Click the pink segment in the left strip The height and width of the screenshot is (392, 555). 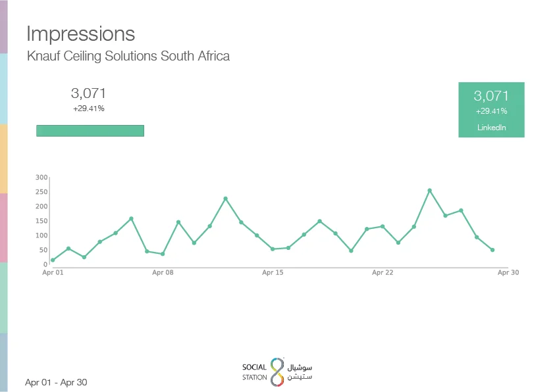coord(3,227)
